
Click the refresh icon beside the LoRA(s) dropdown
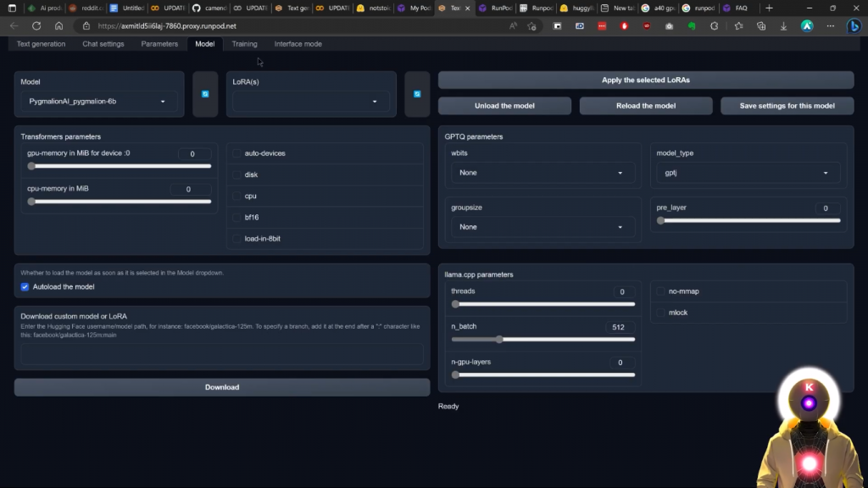(417, 94)
